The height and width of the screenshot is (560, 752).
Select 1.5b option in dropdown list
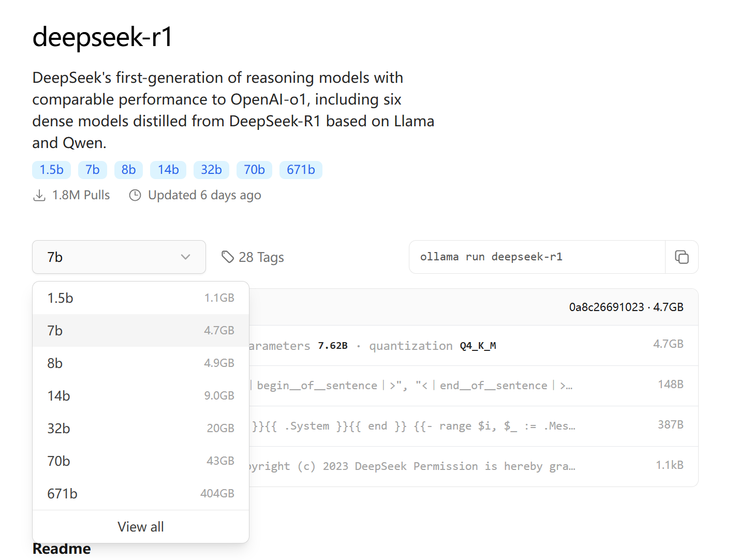tap(141, 298)
